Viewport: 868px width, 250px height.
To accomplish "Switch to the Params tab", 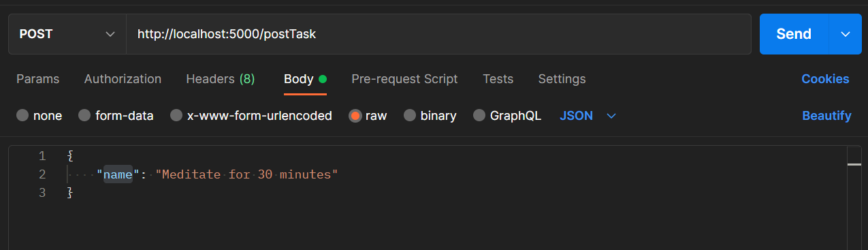I will tap(38, 79).
